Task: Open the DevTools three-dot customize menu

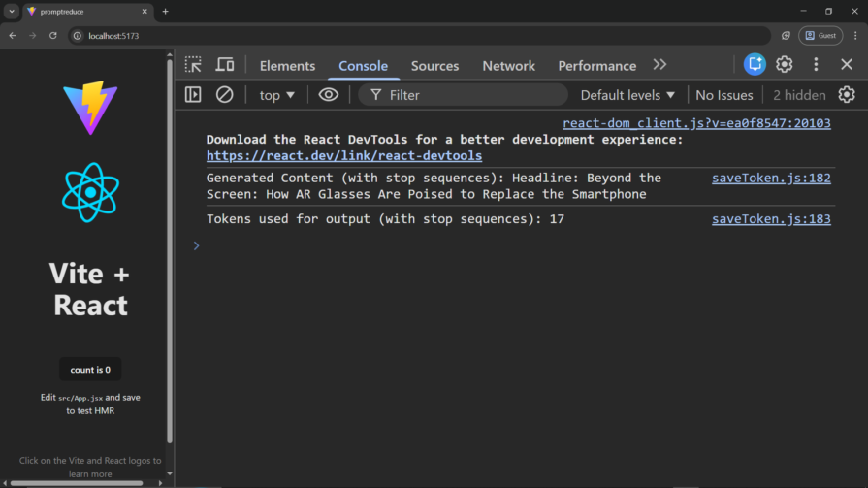Action: pos(816,64)
